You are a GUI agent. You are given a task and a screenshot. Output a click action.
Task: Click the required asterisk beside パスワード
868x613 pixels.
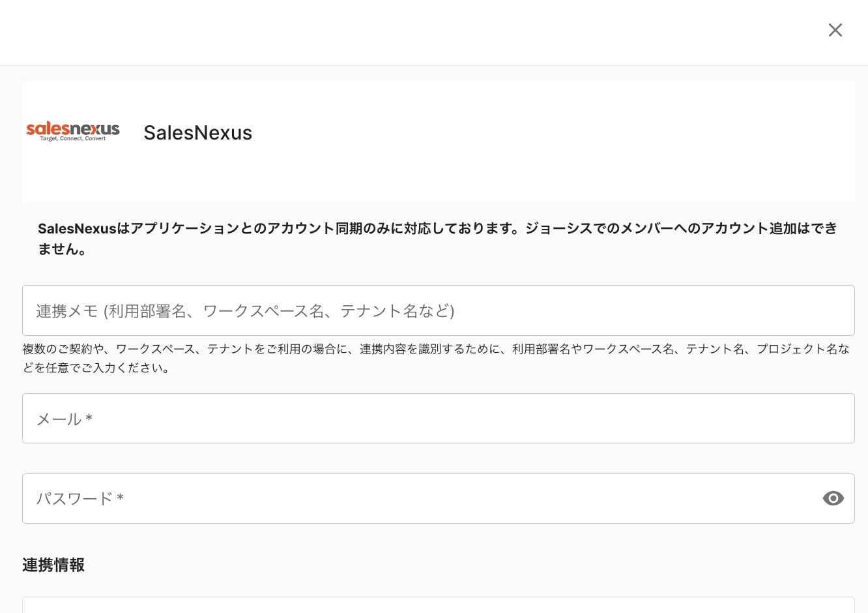pos(120,499)
